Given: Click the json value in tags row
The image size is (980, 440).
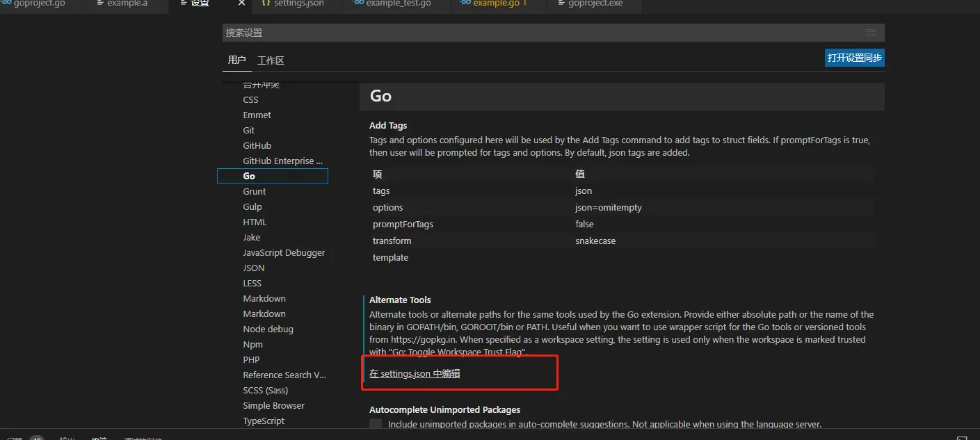Looking at the screenshot, I should click(584, 191).
